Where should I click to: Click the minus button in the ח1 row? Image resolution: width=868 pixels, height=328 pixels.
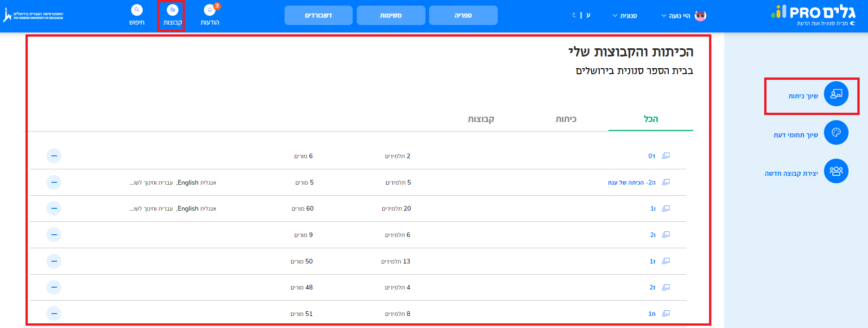(54, 314)
